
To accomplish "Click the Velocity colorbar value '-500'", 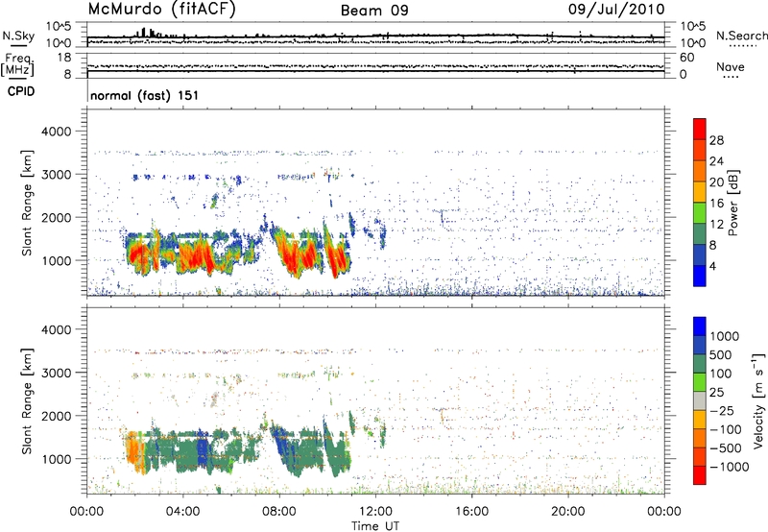I will pyautogui.click(x=726, y=447).
